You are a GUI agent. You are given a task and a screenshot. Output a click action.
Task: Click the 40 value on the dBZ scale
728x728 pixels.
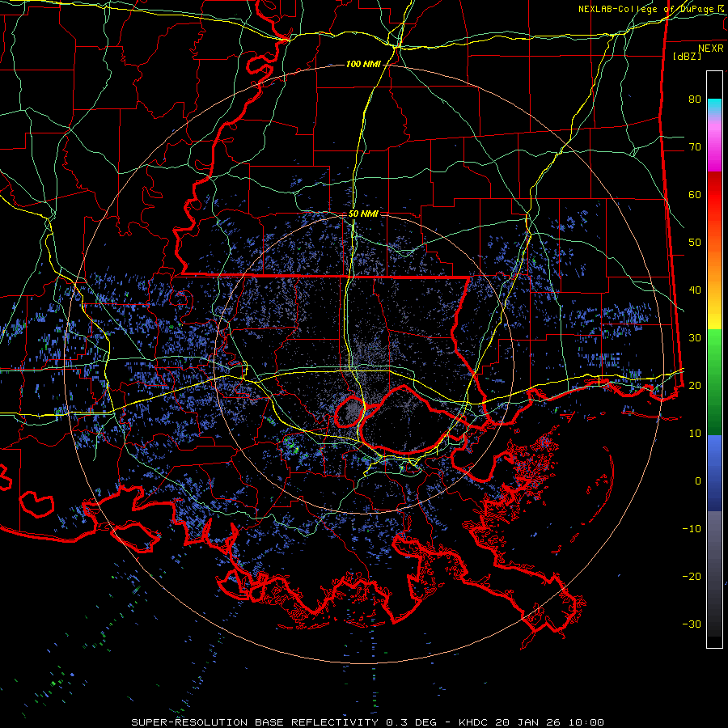(695, 290)
